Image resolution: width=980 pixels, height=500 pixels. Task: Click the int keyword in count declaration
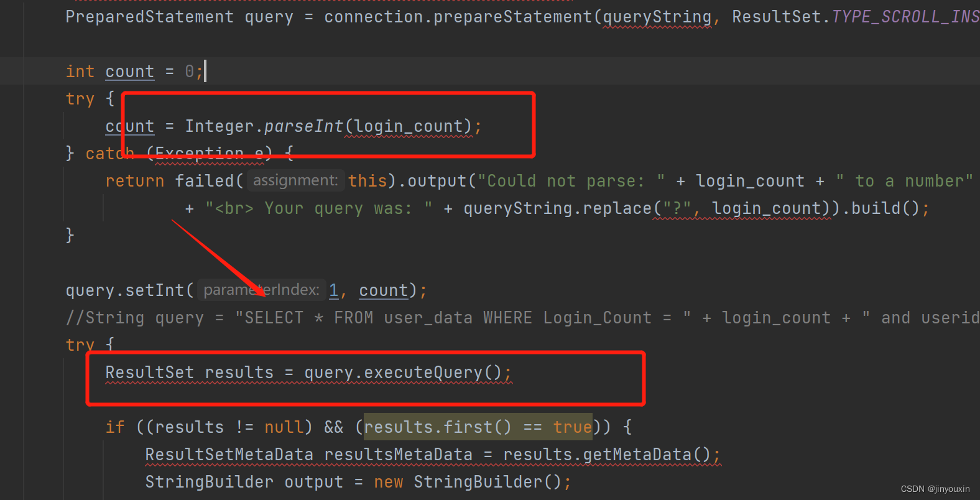point(80,72)
